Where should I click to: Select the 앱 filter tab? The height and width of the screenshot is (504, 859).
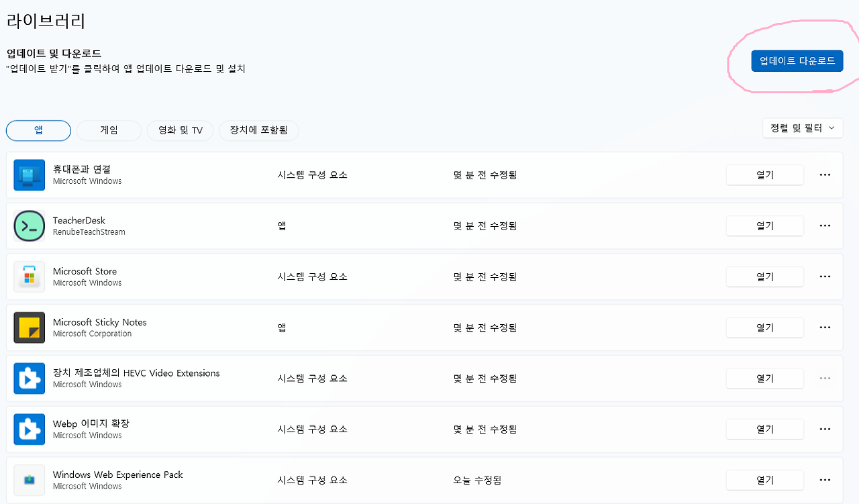click(x=38, y=131)
